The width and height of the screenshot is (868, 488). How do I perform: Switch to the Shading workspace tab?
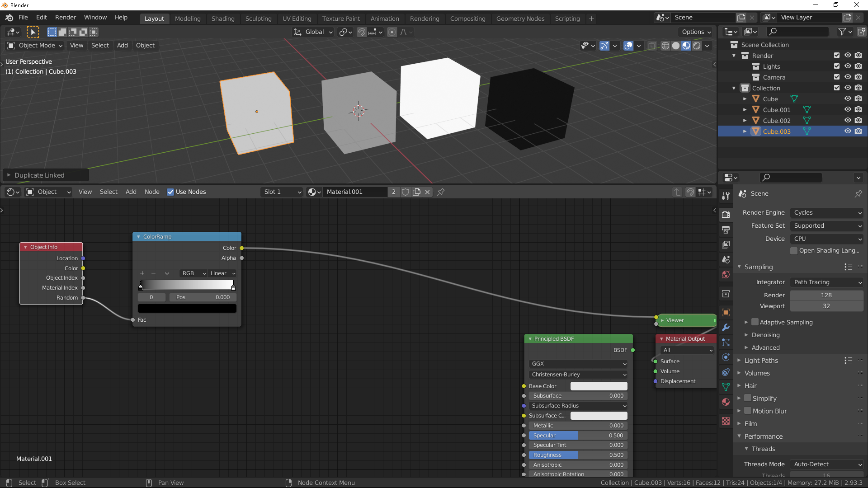pos(223,19)
